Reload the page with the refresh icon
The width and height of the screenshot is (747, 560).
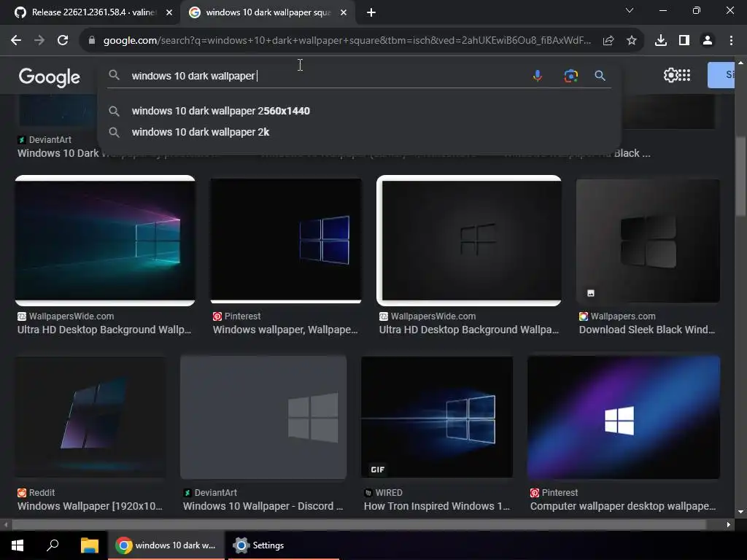(x=63, y=41)
